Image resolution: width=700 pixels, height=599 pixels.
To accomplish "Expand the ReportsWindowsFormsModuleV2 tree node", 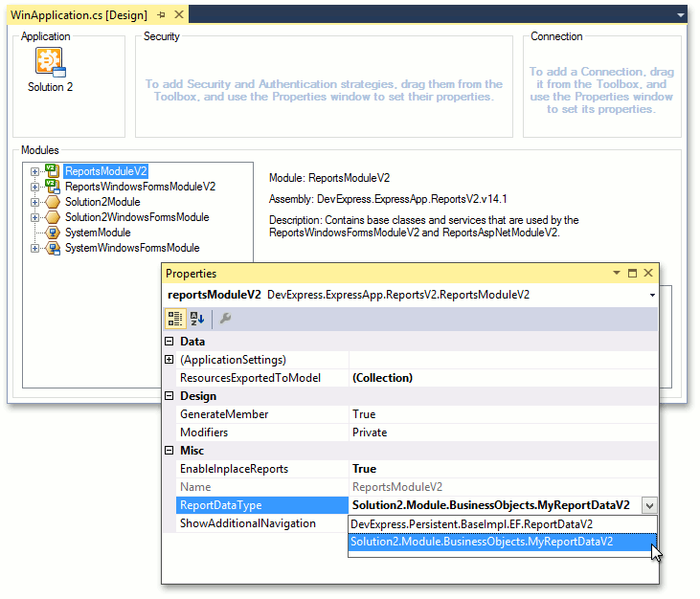I will pyautogui.click(x=34, y=187).
